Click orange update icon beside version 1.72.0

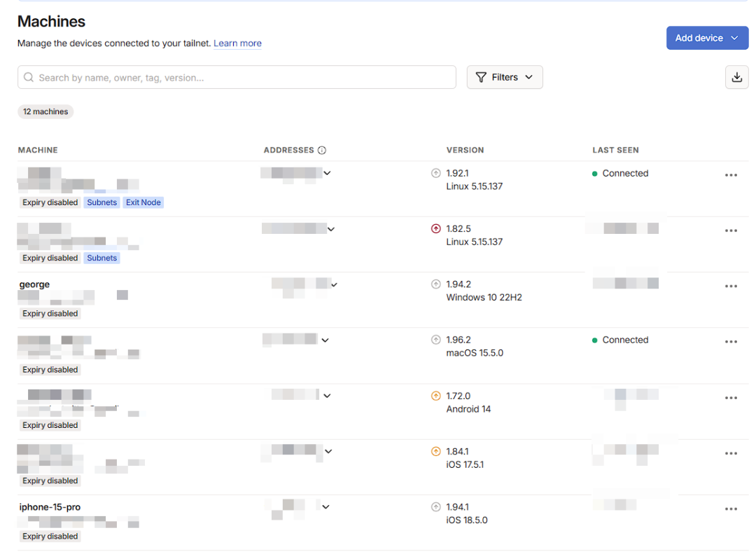(436, 396)
